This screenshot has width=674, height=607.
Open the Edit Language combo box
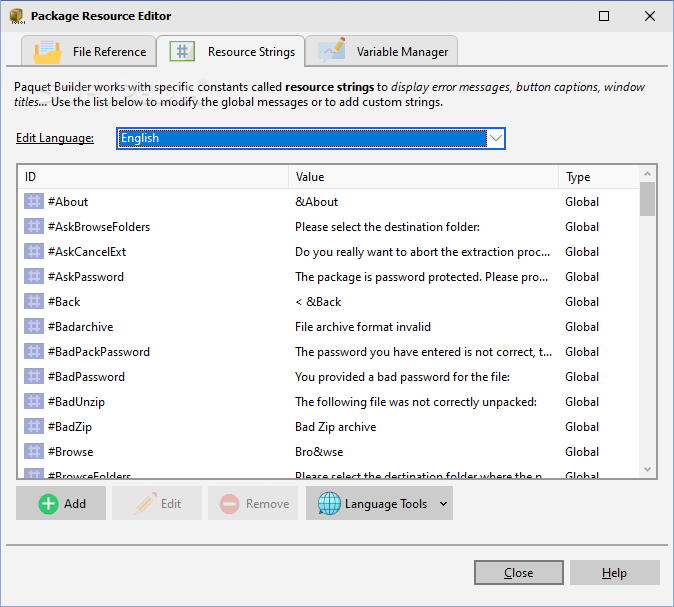pyautogui.click(x=310, y=138)
